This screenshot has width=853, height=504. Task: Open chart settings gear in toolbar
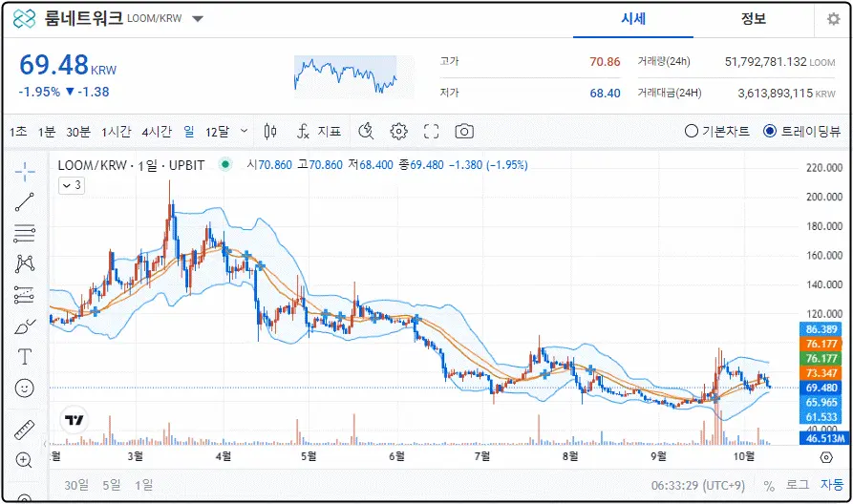(x=398, y=131)
